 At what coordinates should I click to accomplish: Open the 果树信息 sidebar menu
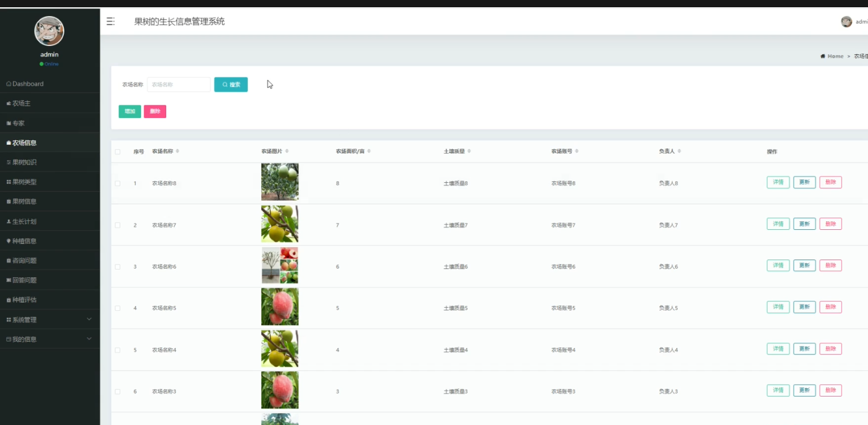pos(50,201)
